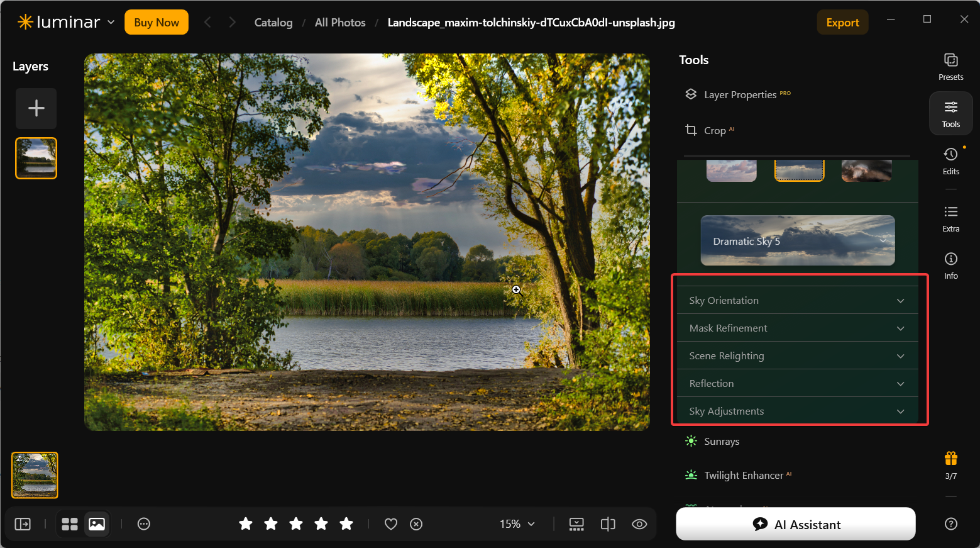Open the 15% zoom level dropdown
This screenshot has width=980, height=548.
click(x=517, y=524)
